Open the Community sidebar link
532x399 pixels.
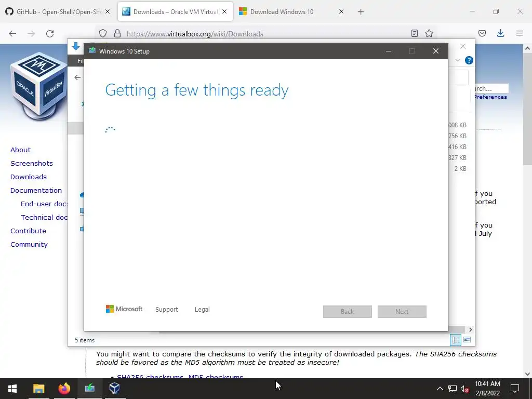tap(29, 244)
